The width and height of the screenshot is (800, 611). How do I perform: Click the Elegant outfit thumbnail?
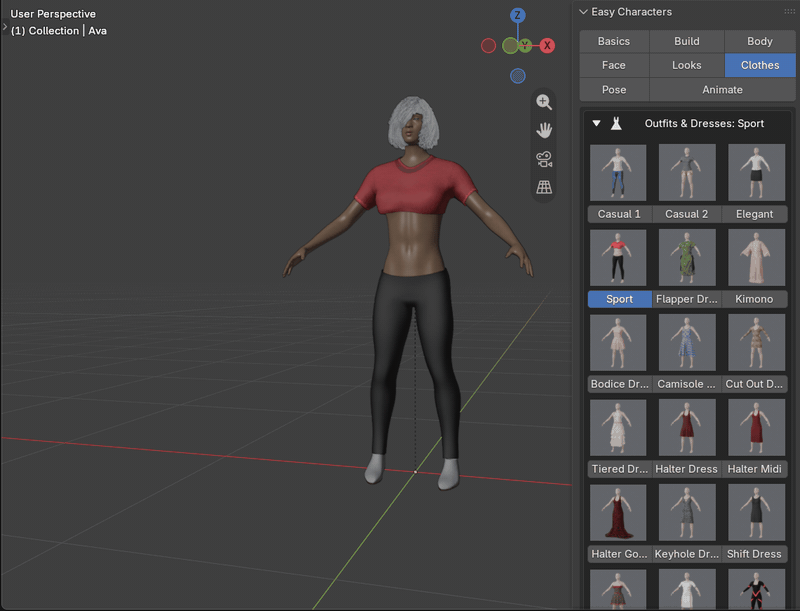(757, 172)
